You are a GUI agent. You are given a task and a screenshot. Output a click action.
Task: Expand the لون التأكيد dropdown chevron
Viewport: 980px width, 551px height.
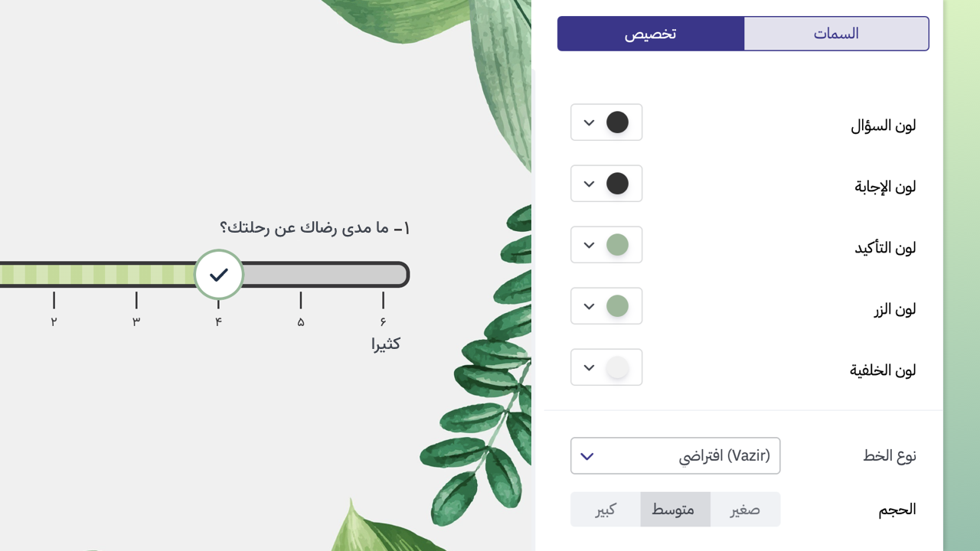pos(589,244)
